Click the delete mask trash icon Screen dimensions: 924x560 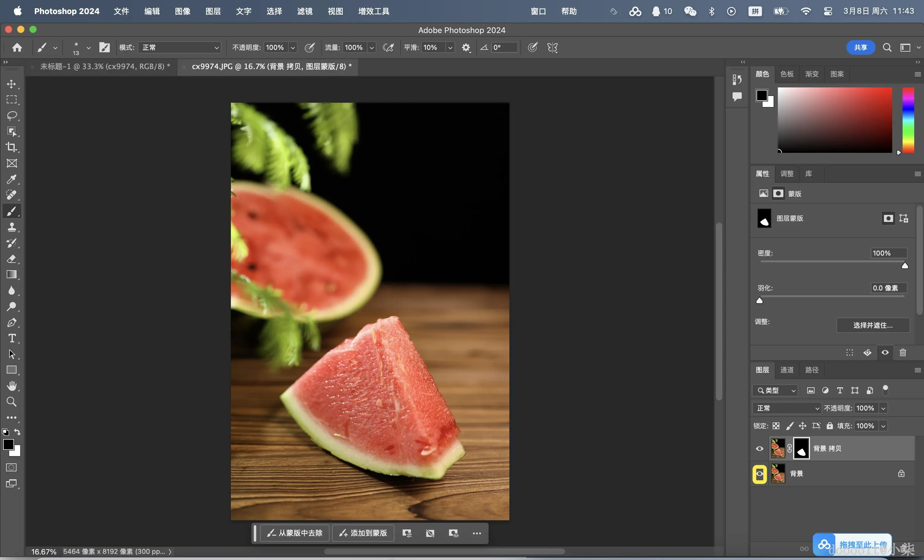903,352
